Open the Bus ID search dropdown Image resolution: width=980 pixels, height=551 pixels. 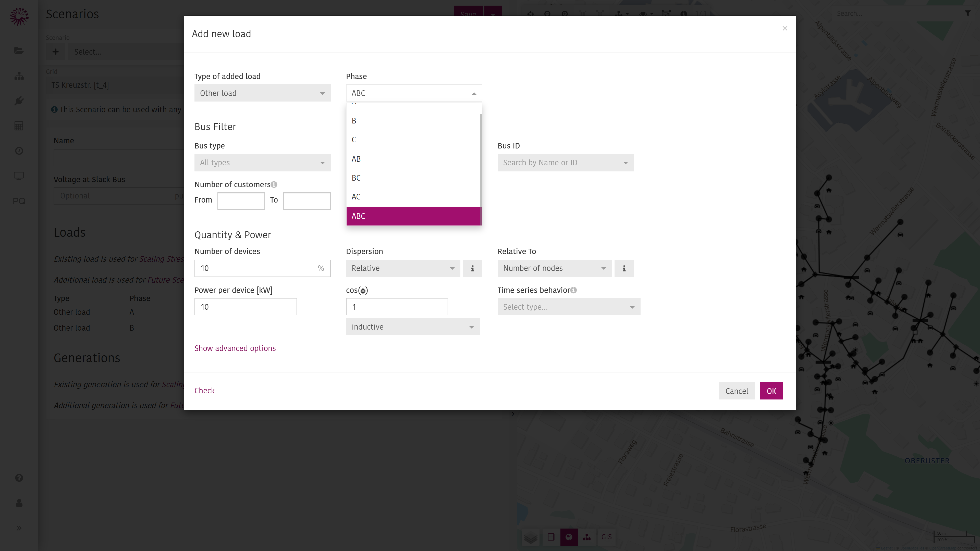pos(565,163)
